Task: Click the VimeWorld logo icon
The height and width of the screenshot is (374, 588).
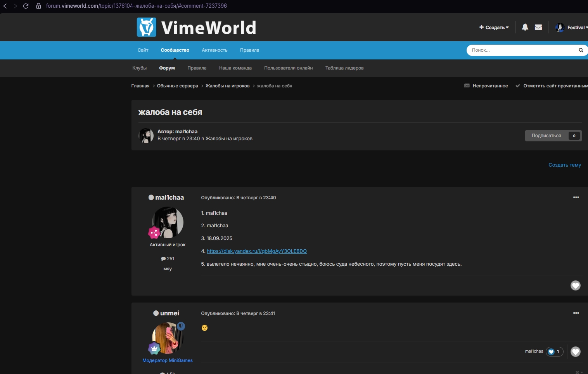Action: tap(147, 27)
